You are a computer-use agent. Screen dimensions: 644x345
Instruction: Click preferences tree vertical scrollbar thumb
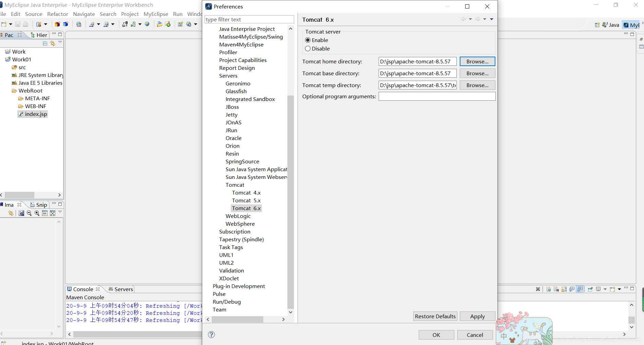[x=290, y=202]
